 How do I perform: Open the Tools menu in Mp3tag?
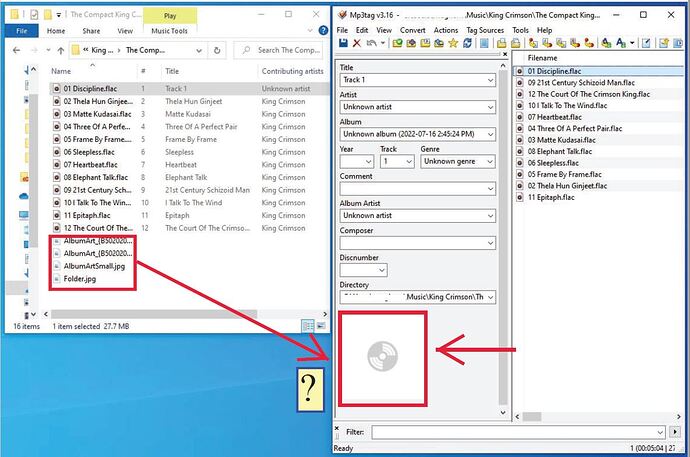pos(520,30)
